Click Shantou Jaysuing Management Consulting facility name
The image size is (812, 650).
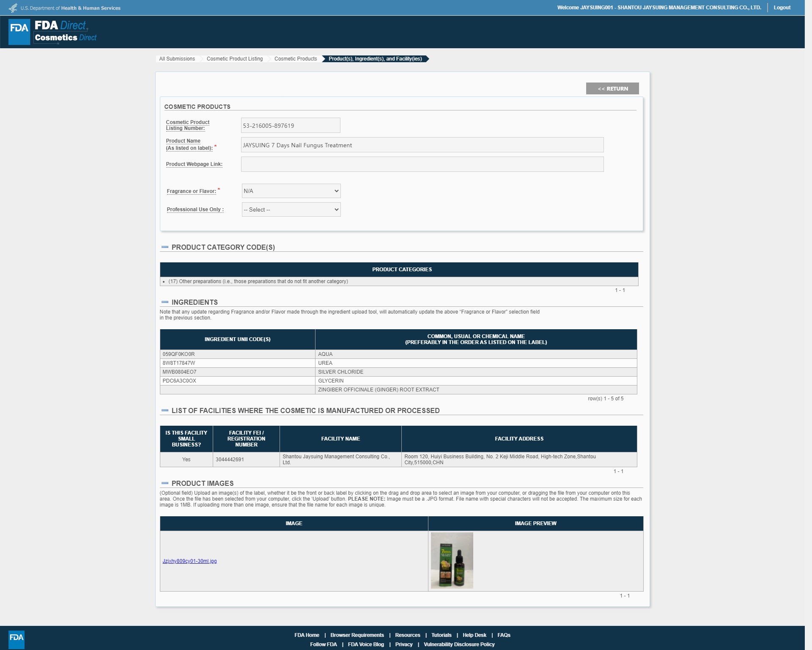[x=336, y=460]
